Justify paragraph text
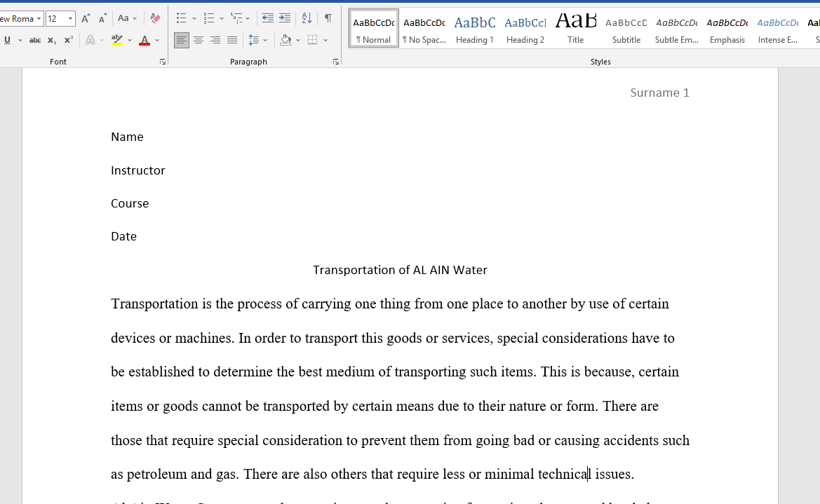The image size is (820, 504). [x=231, y=40]
